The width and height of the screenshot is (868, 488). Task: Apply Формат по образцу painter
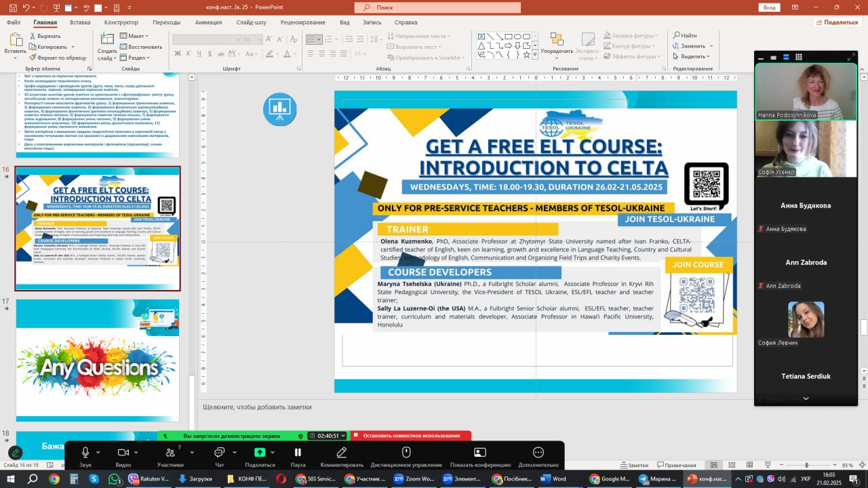point(58,58)
